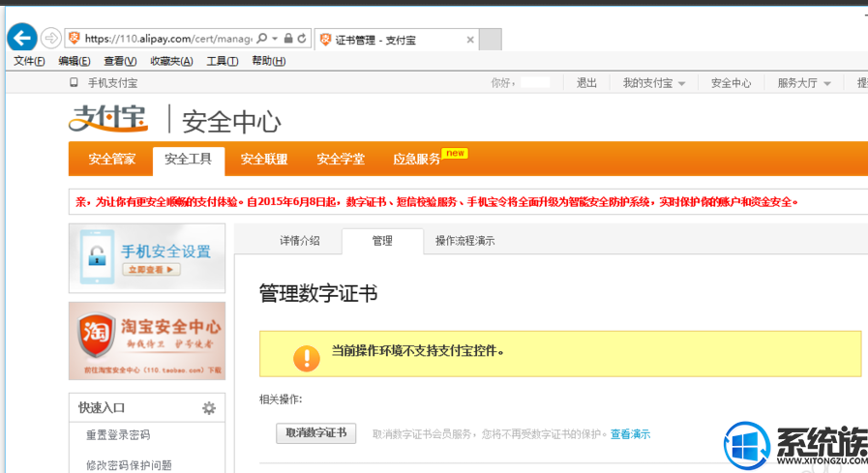Expand the 我的支付宝 dropdown
The height and width of the screenshot is (473, 868).
pos(654,83)
